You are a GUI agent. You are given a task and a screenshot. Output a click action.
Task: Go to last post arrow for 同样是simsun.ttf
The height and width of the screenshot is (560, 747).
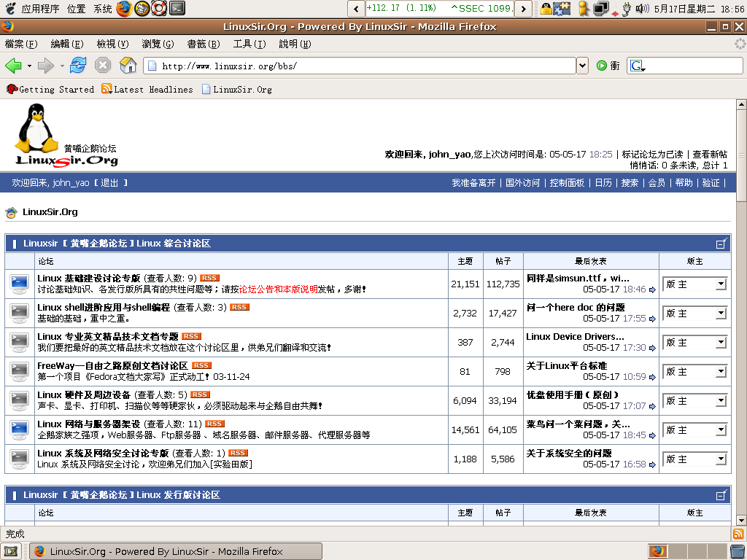pos(652,289)
